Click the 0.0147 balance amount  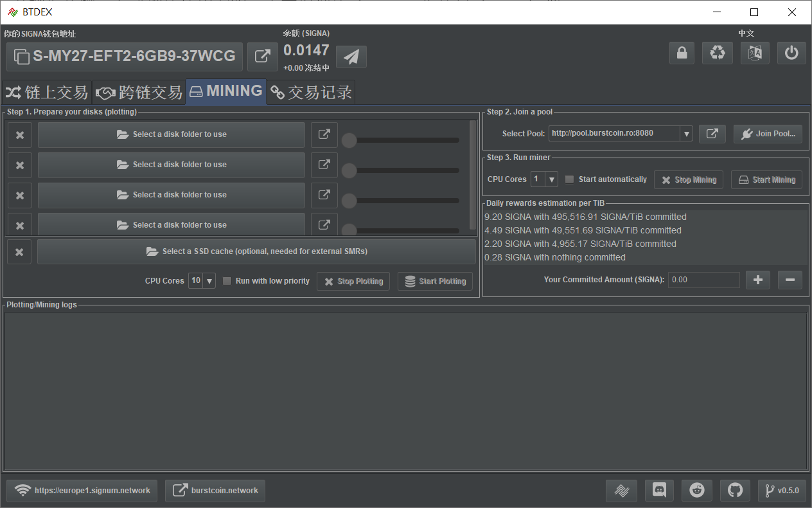coord(306,50)
